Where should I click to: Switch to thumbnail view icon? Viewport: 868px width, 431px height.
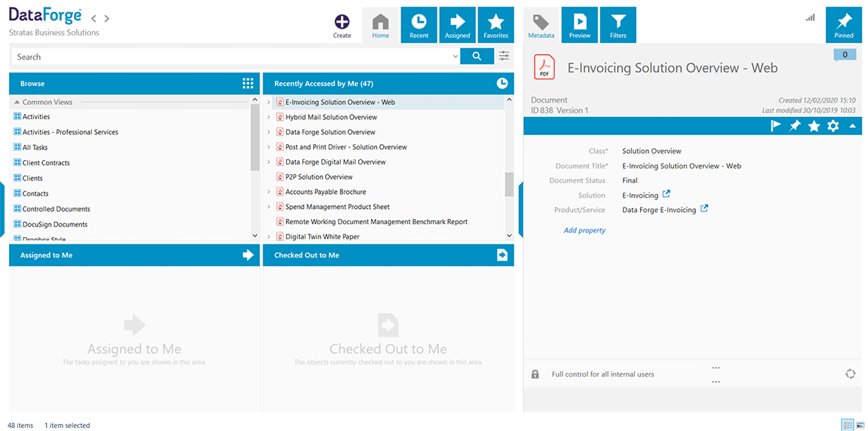click(860, 425)
